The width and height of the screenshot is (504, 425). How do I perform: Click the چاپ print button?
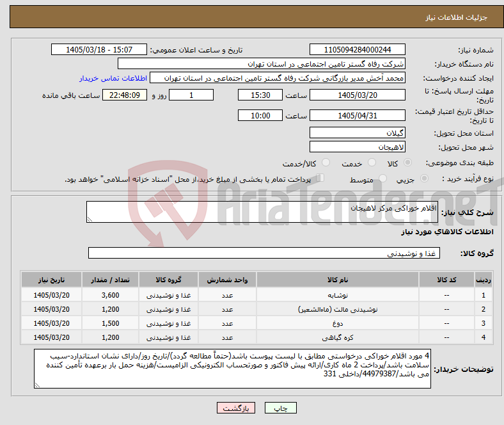coord(281,408)
